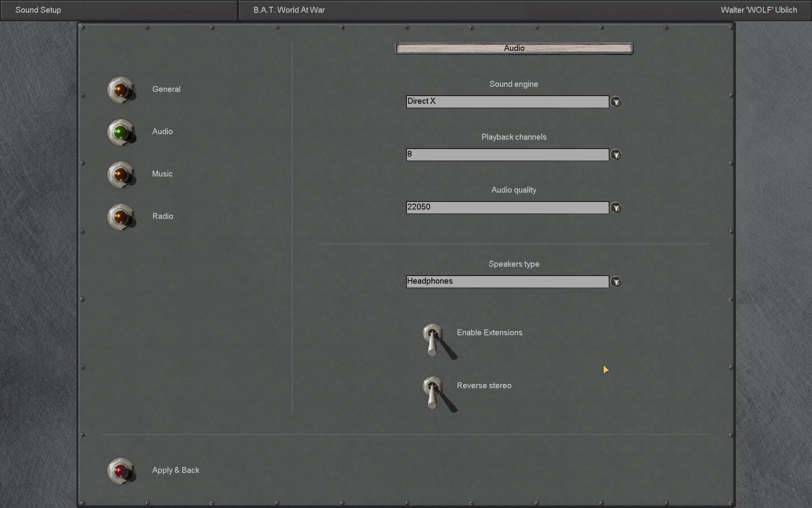Click the 22050 audio quality field

(x=507, y=207)
